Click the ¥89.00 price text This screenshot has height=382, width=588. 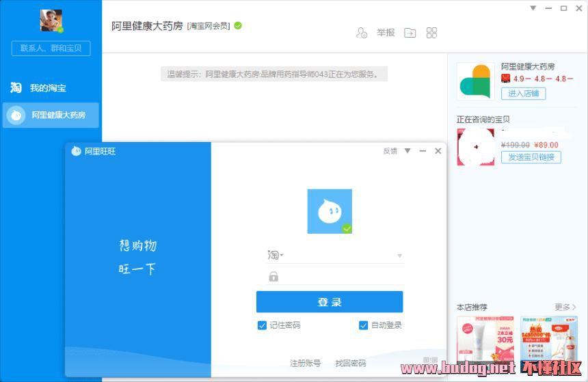[546, 145]
